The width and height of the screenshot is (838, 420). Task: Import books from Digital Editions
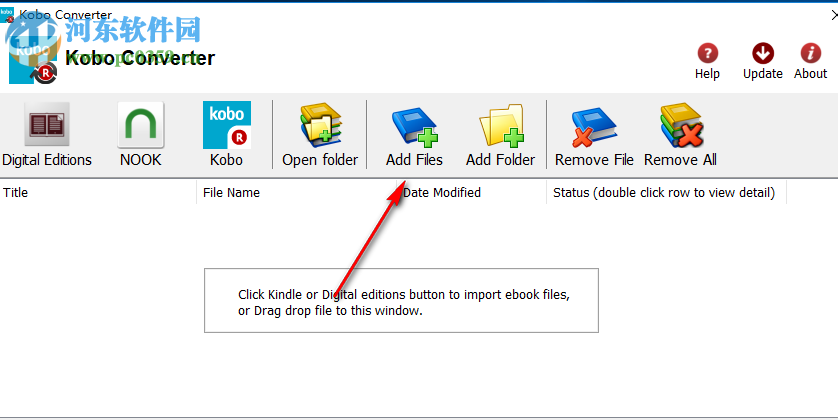(x=47, y=135)
